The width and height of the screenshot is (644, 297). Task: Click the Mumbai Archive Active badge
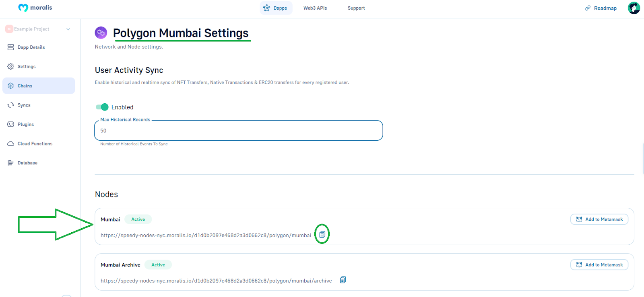click(x=158, y=265)
